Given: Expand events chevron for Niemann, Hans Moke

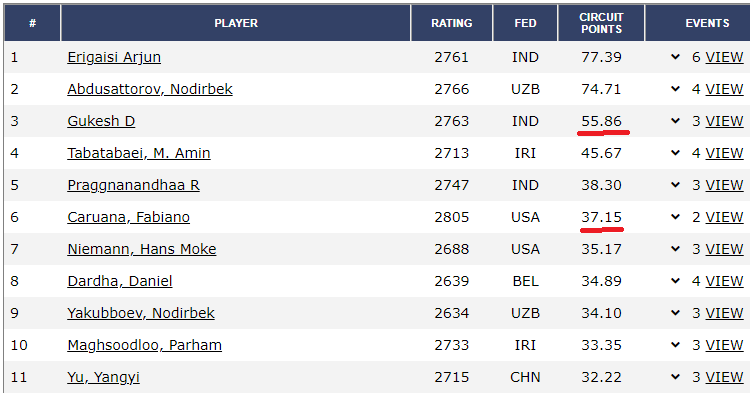Looking at the screenshot, I should point(675,249).
